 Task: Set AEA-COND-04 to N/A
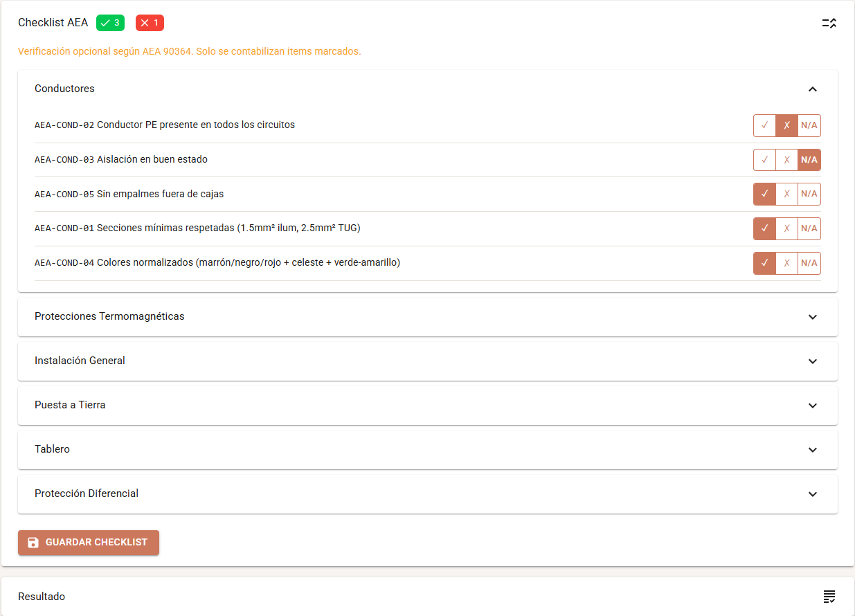click(x=809, y=263)
